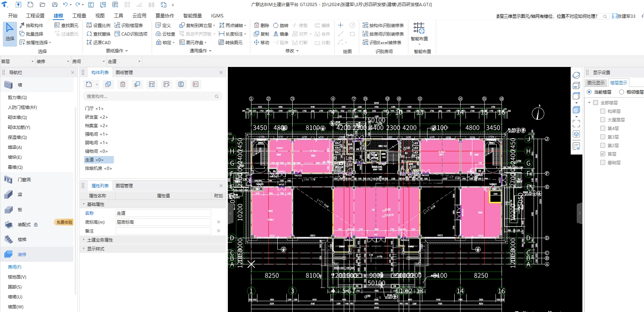644x312 pixels.
Task: Click the 拾取构件 pick component tool
Action: (x=31, y=25)
